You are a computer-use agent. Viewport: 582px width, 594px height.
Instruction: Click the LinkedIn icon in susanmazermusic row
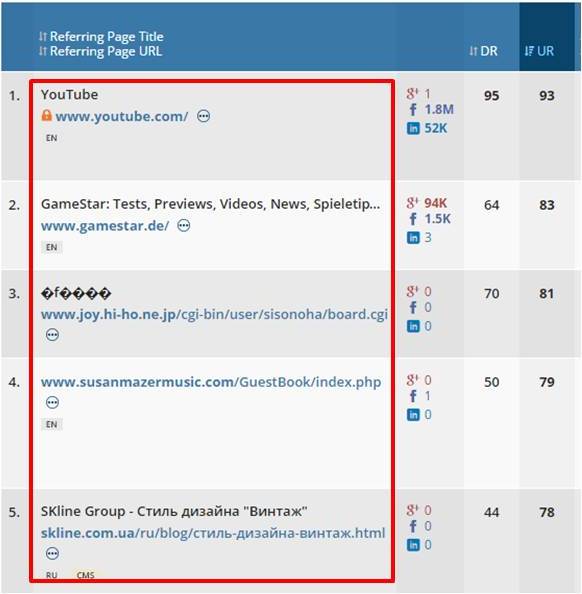pos(413,415)
